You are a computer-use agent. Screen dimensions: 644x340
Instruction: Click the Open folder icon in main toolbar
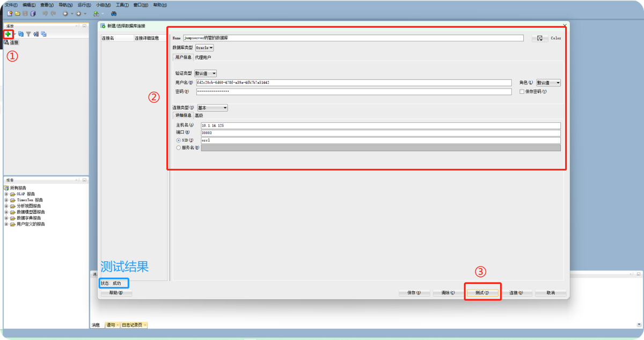pos(18,13)
